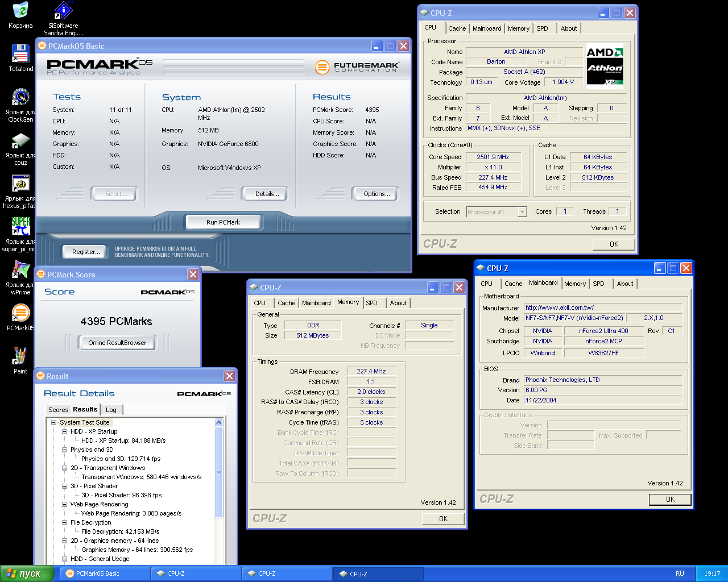Click the Result tree scrollbar up arrow
728x582 pixels.
219,423
